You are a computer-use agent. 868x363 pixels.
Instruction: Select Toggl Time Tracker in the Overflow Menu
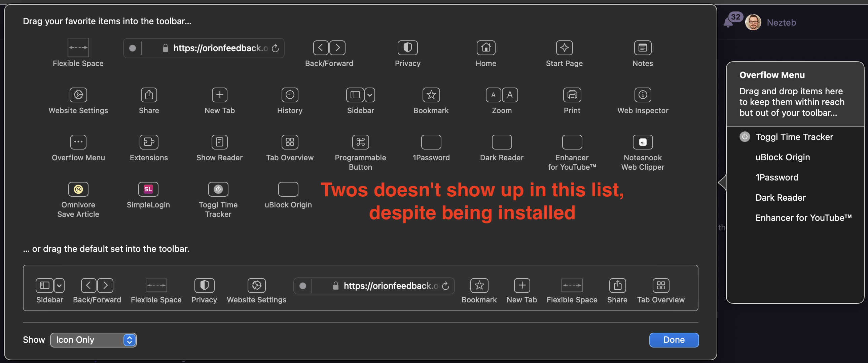click(795, 137)
